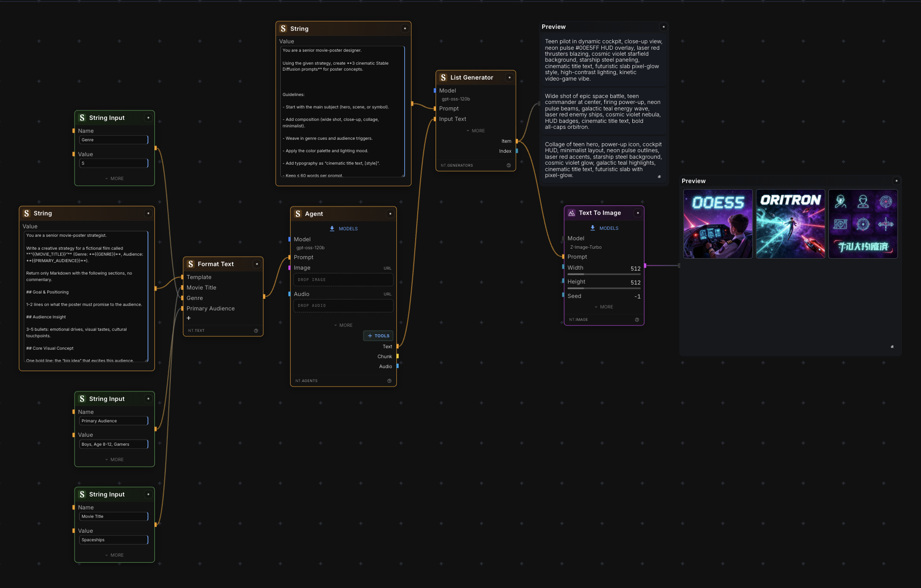Viewport: 921px width, 588px height.
Task: Click the expand icon in the Preview panel corner
Action: pyautogui.click(x=891, y=347)
